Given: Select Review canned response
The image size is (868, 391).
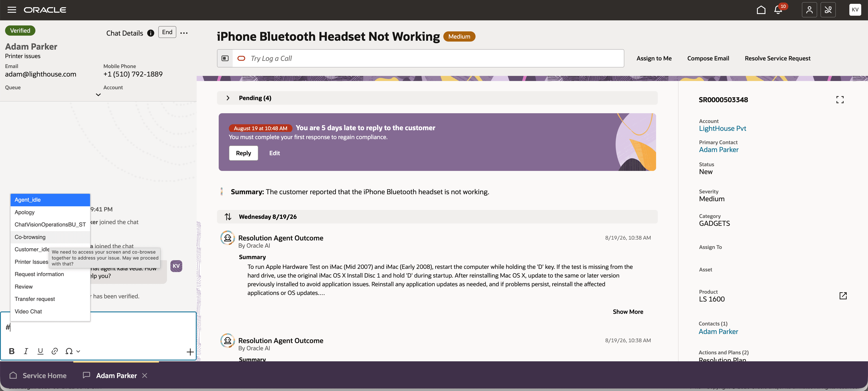Looking at the screenshot, I should tap(50, 286).
